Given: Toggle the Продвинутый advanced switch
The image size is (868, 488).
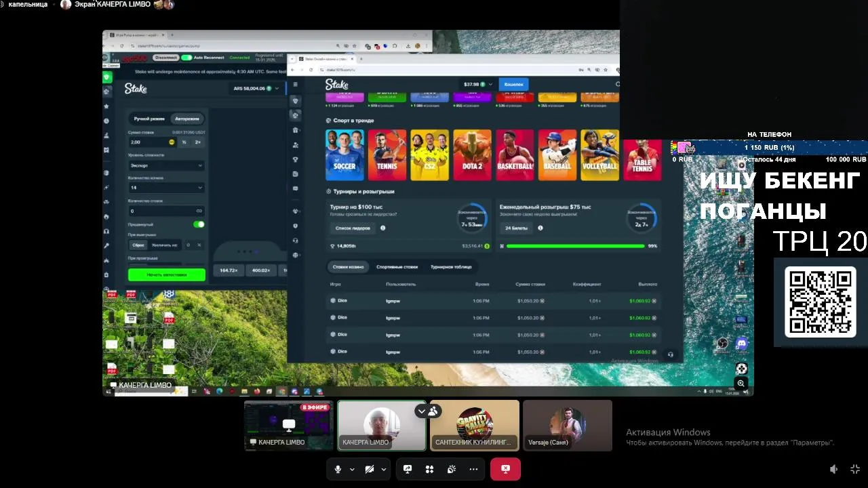Looking at the screenshot, I should point(199,224).
